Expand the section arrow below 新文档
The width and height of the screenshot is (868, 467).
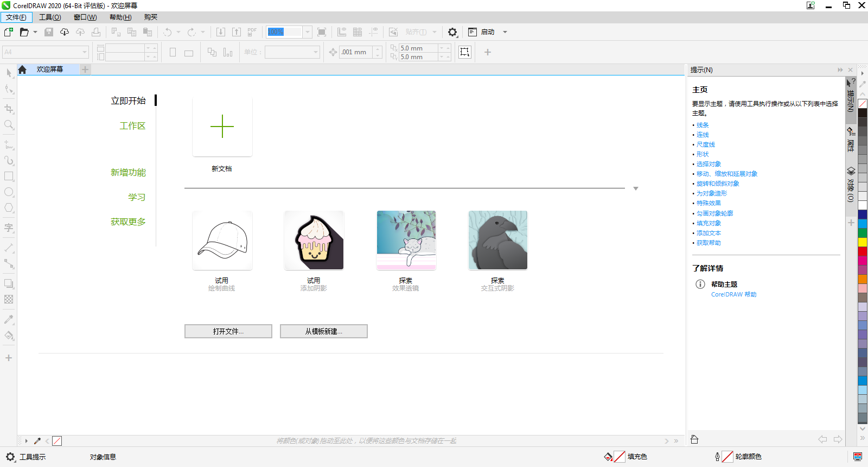tap(636, 189)
